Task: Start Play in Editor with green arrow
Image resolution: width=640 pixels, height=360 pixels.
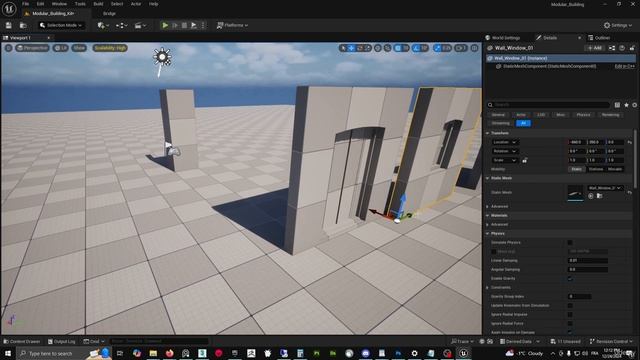Action: coord(165,25)
